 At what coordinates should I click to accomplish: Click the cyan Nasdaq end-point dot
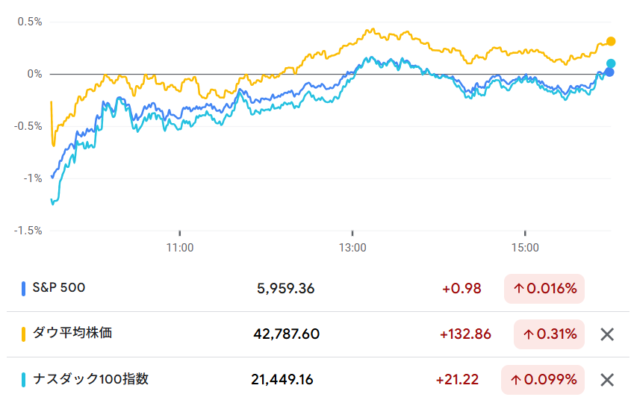point(611,64)
